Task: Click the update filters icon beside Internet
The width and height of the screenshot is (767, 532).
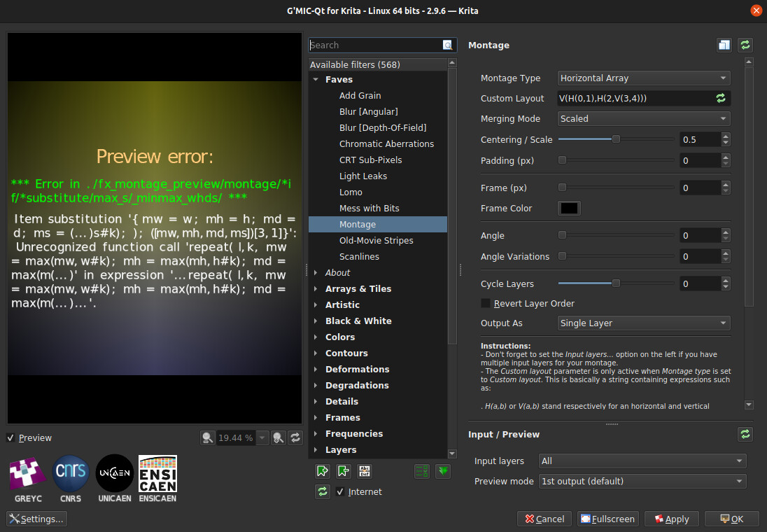Action: [x=323, y=491]
